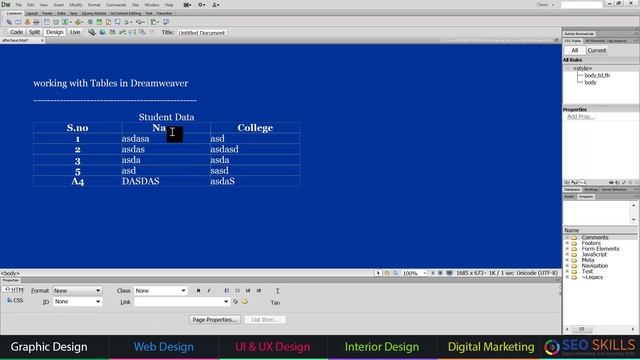Select the jQuery Mobile insert tab
The width and height of the screenshot is (640, 360).
pos(94,13)
